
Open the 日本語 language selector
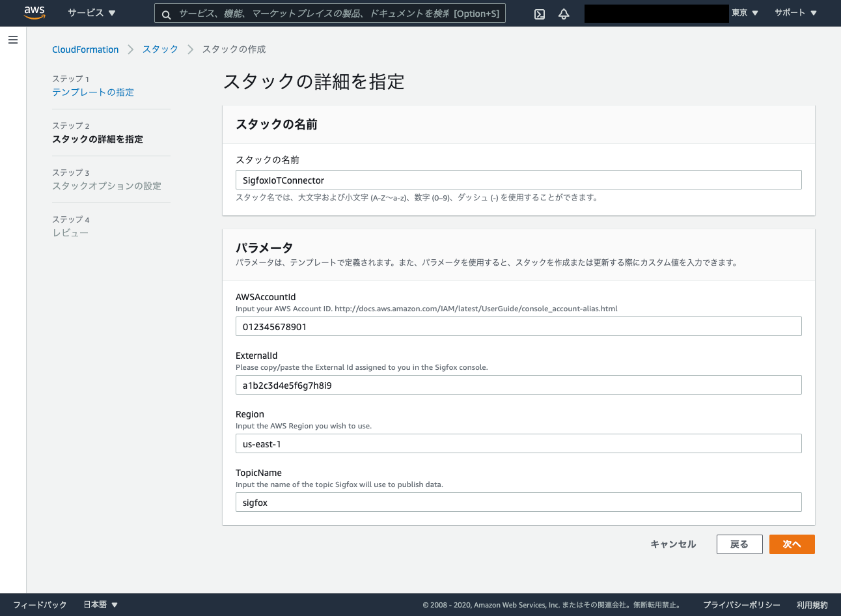pyautogui.click(x=96, y=604)
